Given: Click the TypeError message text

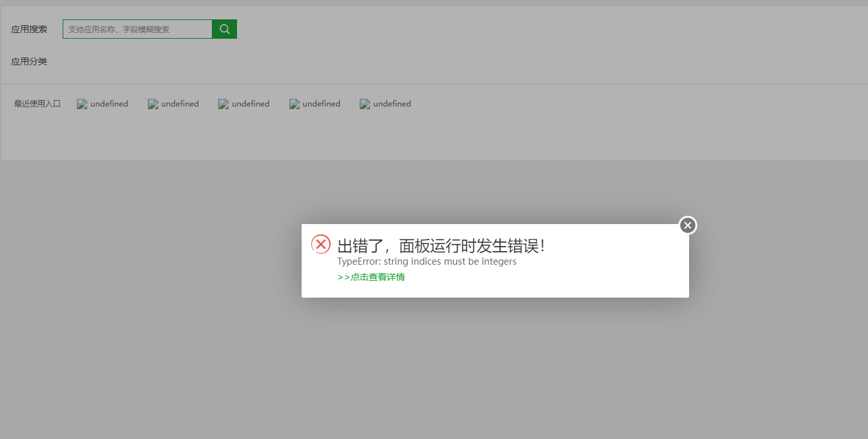Looking at the screenshot, I should point(427,261).
